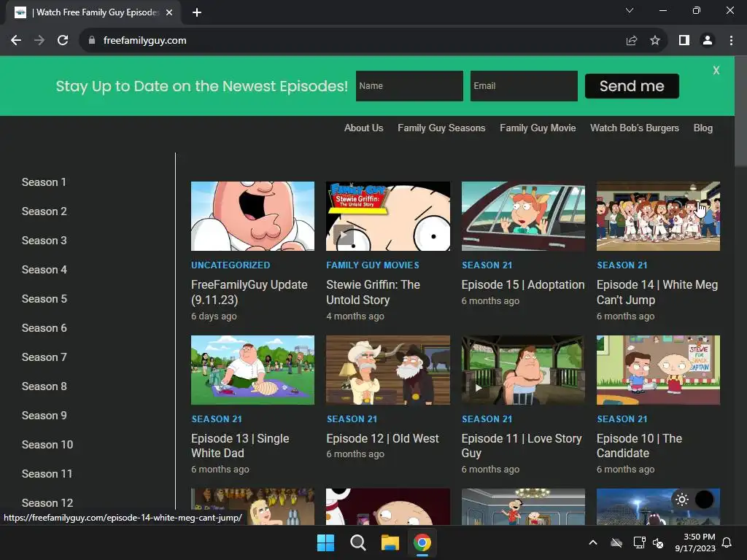Screen dimensions: 747x560
Task: Select Season 11 in sidebar
Action: 47,474
